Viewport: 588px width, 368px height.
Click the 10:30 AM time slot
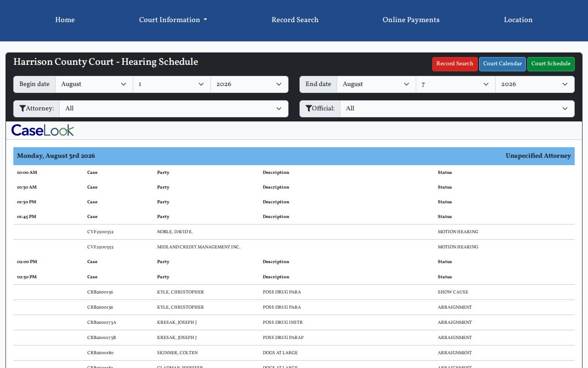(x=27, y=187)
